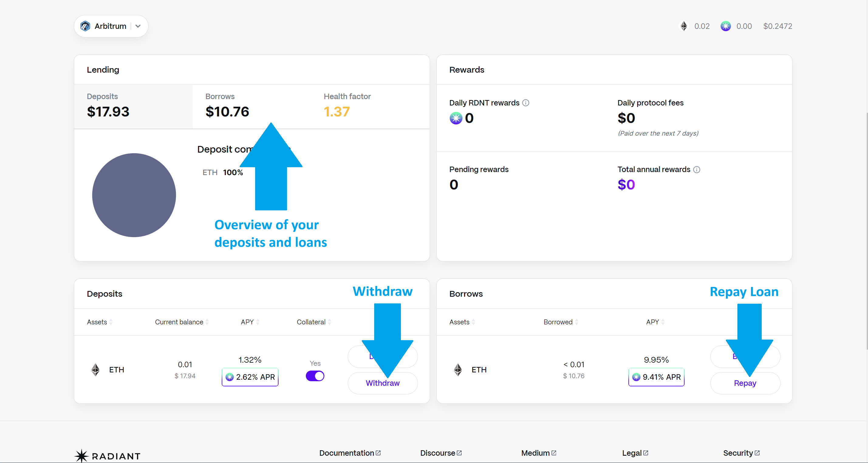Click the 2.62% APR deposit rewards badge

[250, 377]
